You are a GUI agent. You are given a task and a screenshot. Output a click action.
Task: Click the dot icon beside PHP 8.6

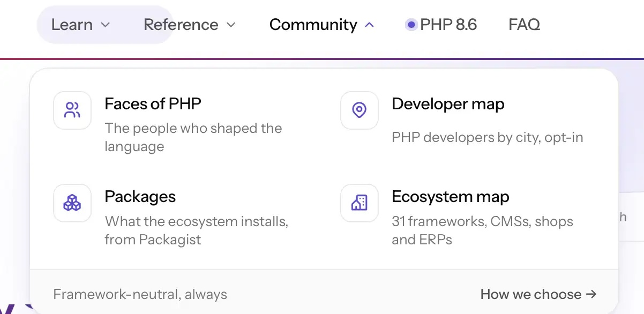pos(411,25)
